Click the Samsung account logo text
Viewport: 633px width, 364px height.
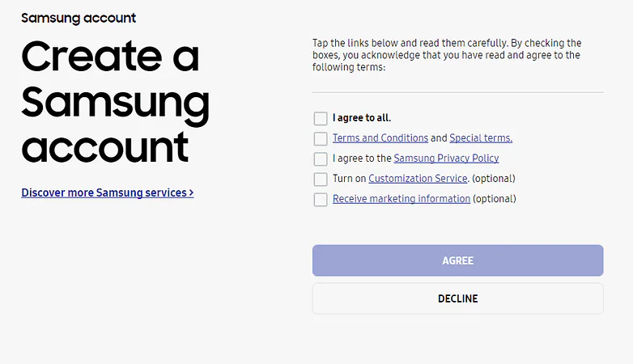(x=79, y=18)
